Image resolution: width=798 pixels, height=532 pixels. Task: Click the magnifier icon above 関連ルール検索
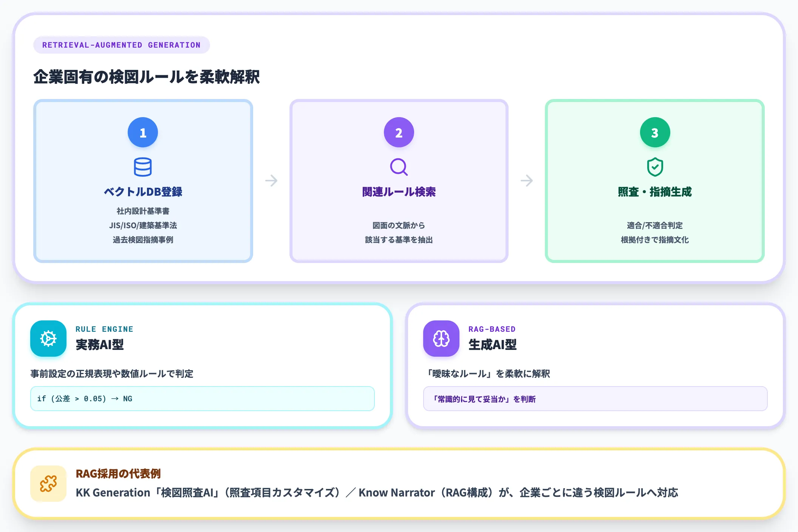click(x=399, y=167)
